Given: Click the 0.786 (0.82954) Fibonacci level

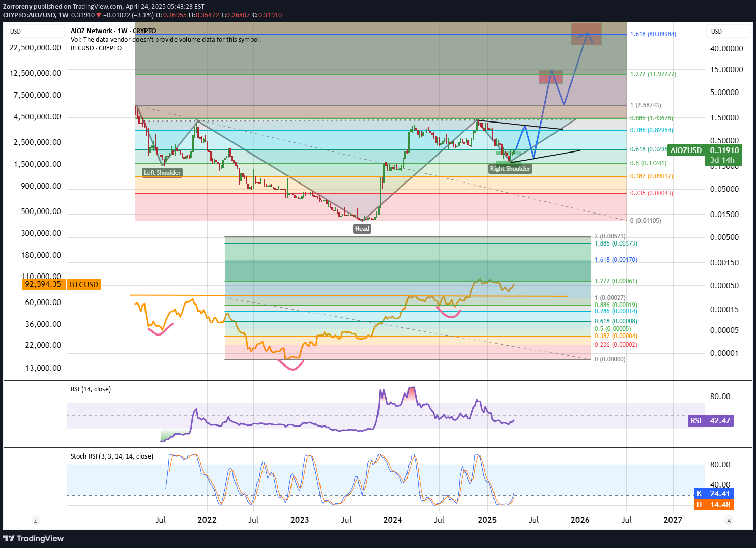Looking at the screenshot, I should (652, 130).
